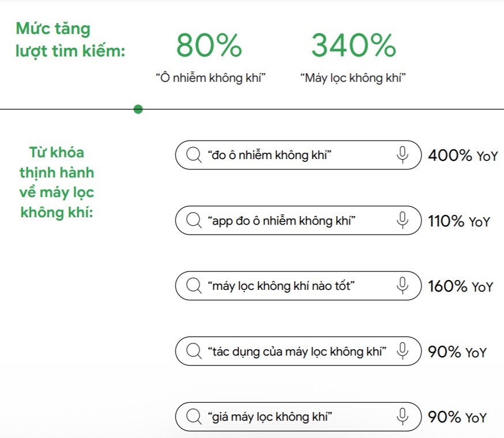Click the 80% search increase figure
This screenshot has width=504, height=438.
click(209, 46)
